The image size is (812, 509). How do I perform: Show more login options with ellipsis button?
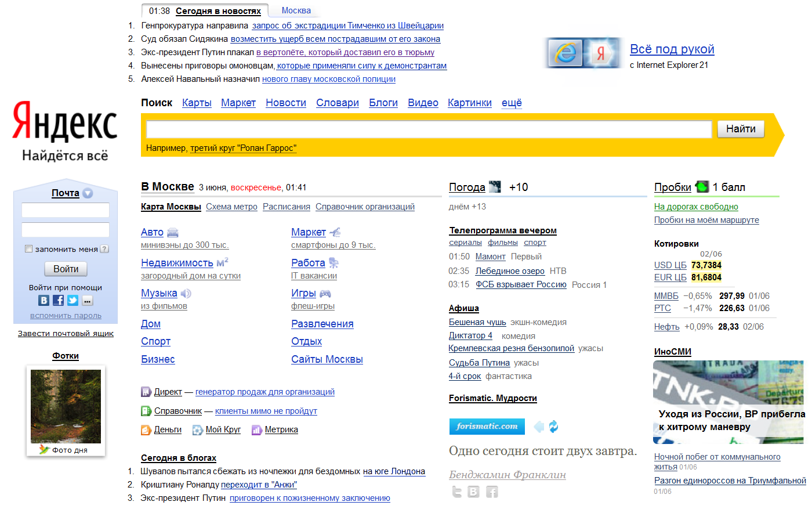point(87,300)
